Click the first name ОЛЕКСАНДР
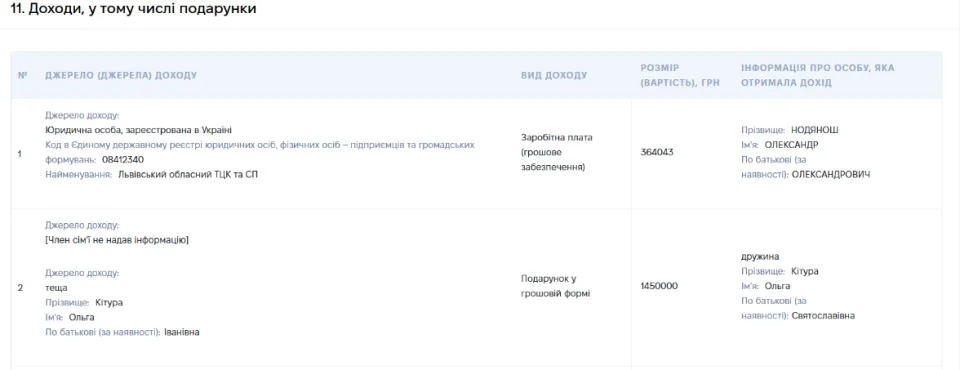The width and height of the screenshot is (960, 370). [792, 145]
